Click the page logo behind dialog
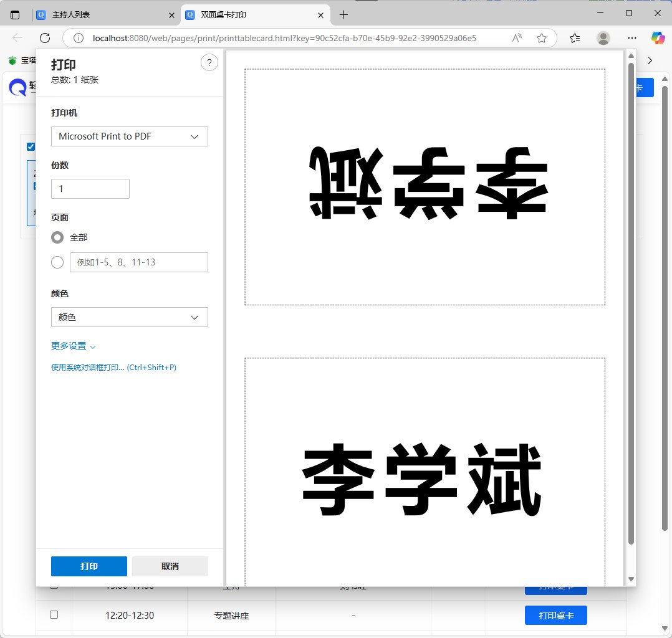 [x=19, y=87]
